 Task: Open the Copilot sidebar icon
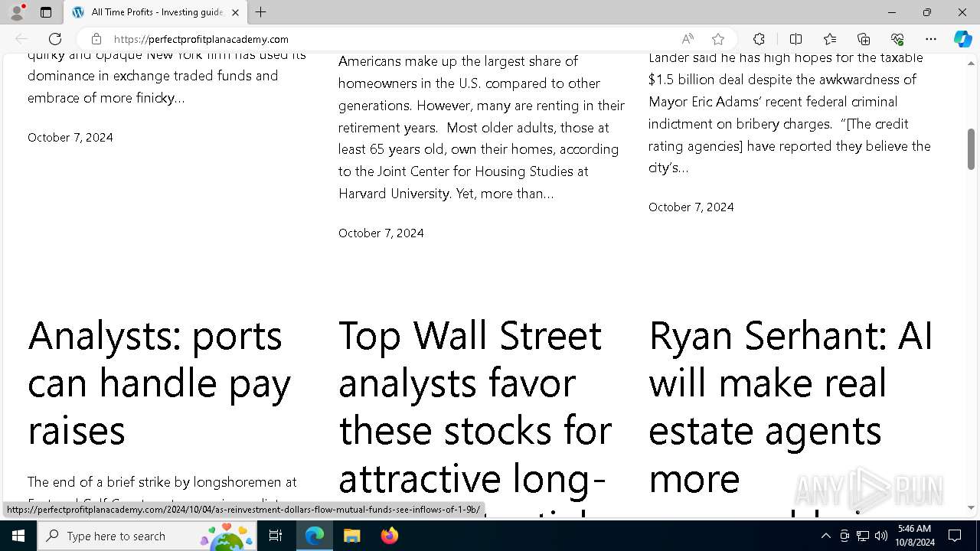(x=962, y=39)
